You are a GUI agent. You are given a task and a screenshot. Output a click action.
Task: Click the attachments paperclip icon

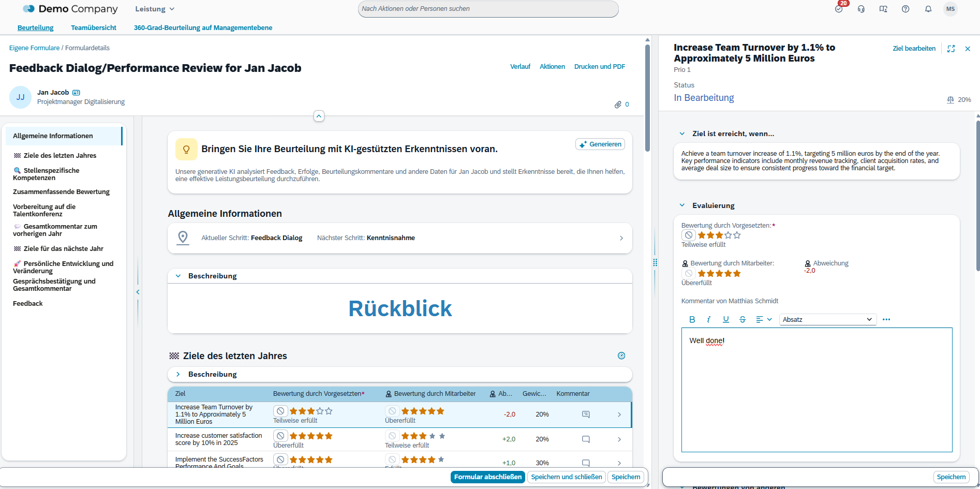[618, 105]
